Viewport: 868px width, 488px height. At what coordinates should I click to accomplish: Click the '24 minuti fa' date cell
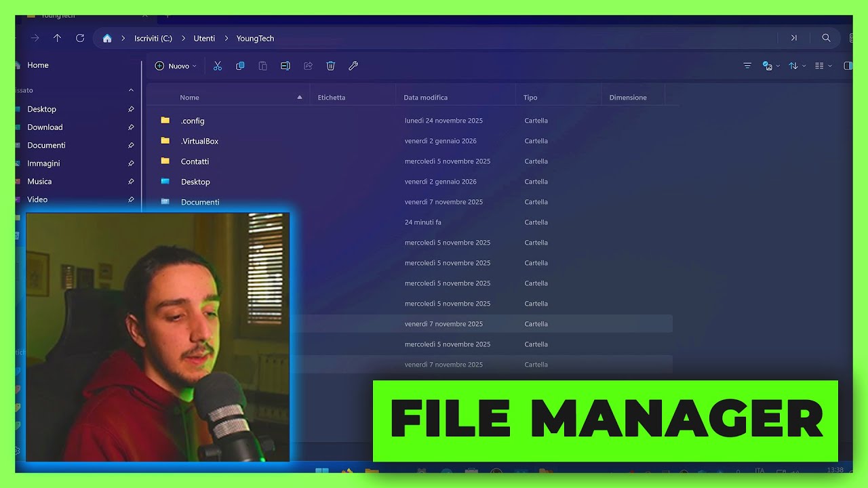point(423,222)
